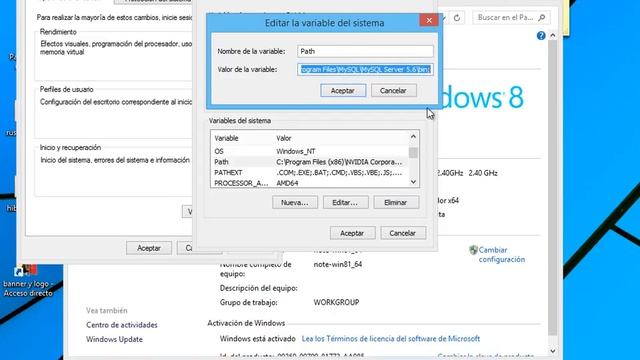The width and height of the screenshot is (640, 360).
Task: Cancel the variable edit dialog
Action: (393, 91)
